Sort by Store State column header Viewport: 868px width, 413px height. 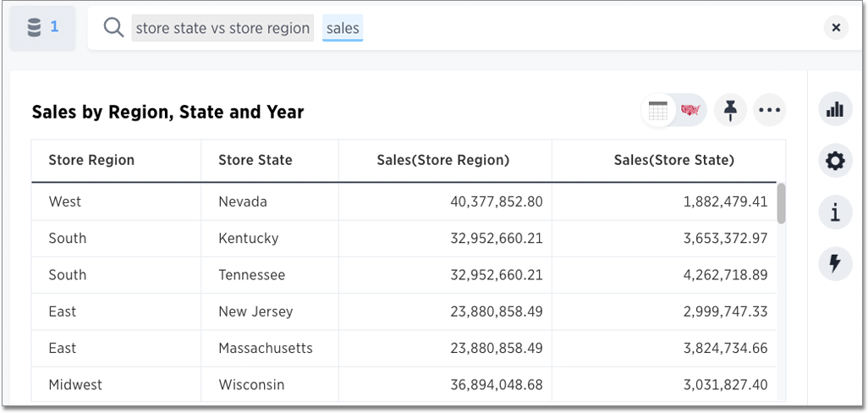pos(255,160)
